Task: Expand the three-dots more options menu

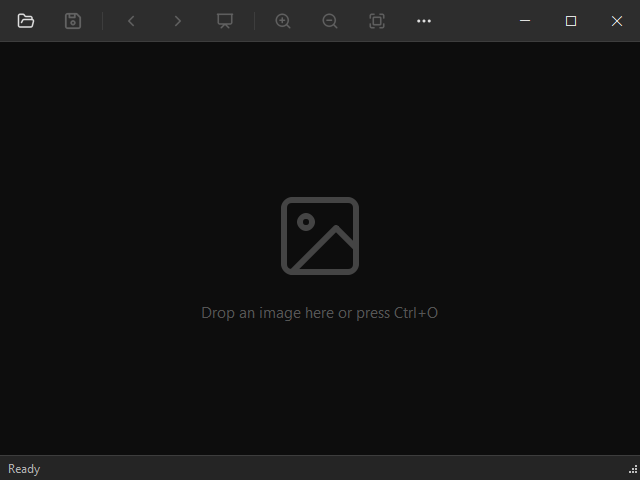Action: pyautogui.click(x=424, y=21)
